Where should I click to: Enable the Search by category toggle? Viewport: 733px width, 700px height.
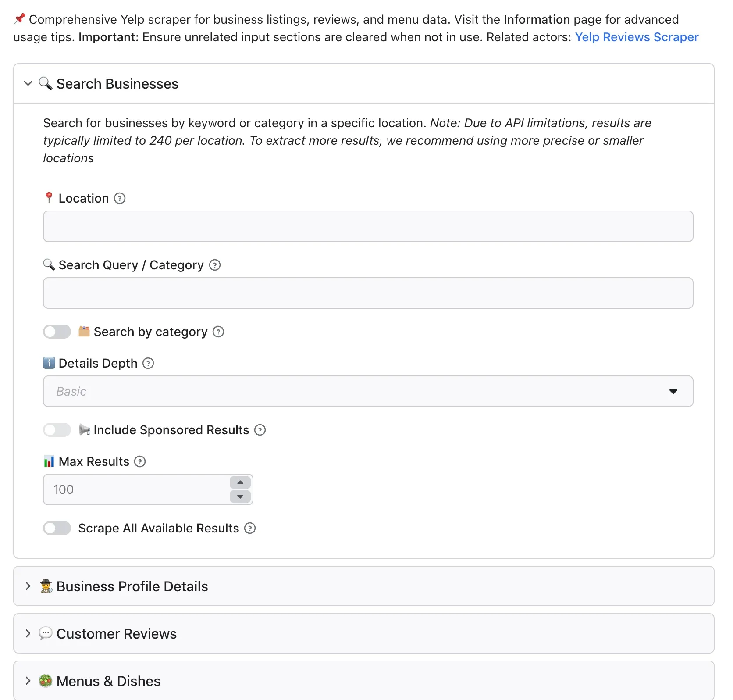(x=57, y=332)
